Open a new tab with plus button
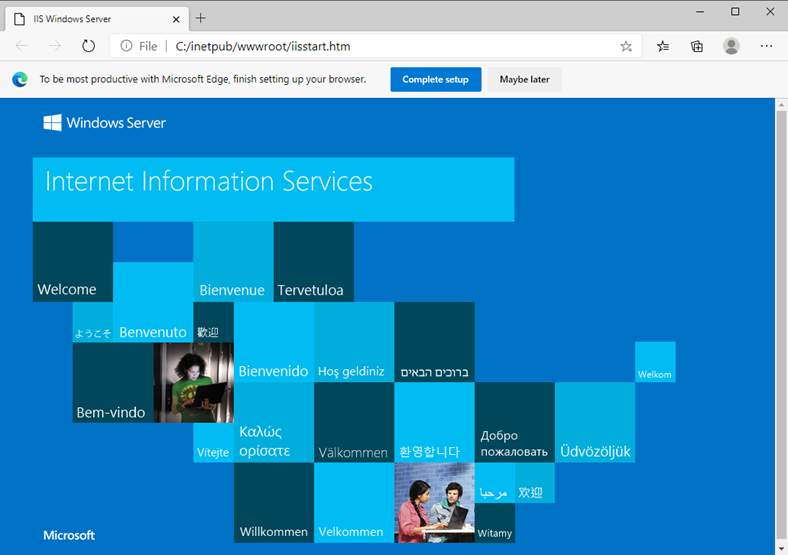 201,19
